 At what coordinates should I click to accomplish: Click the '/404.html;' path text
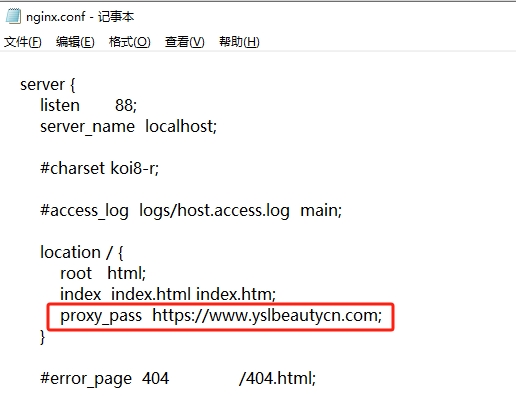[277, 379]
